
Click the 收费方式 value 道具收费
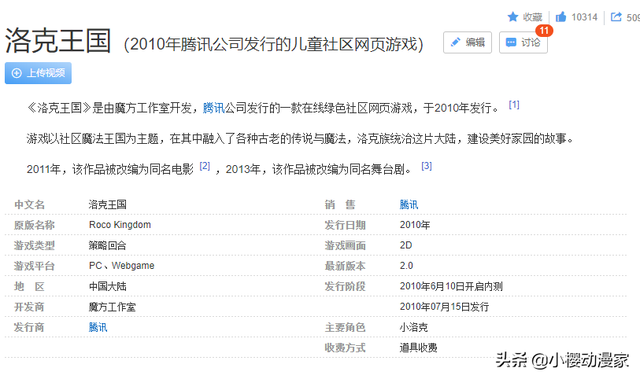tap(418, 348)
